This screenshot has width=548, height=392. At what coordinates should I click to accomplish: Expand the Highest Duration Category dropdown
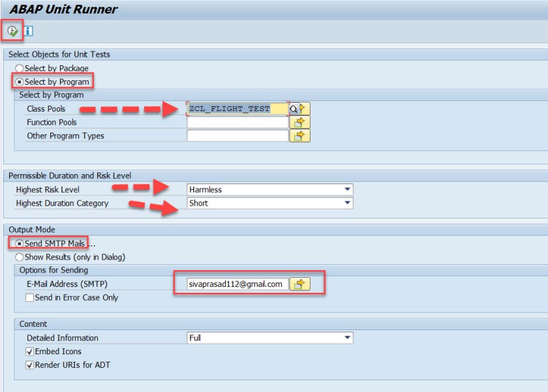tap(347, 203)
